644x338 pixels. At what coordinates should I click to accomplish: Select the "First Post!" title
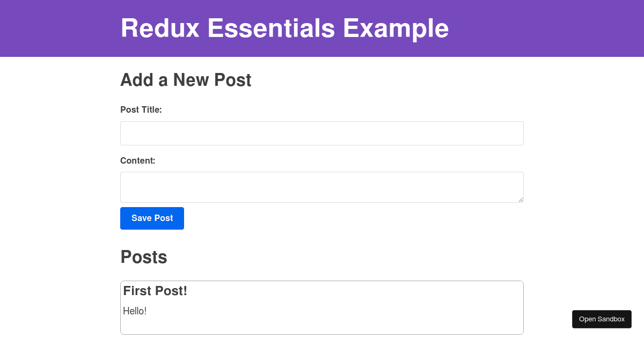(155, 291)
